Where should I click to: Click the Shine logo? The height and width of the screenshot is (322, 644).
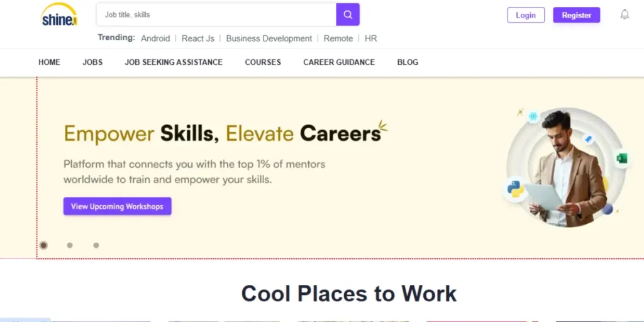(x=59, y=15)
